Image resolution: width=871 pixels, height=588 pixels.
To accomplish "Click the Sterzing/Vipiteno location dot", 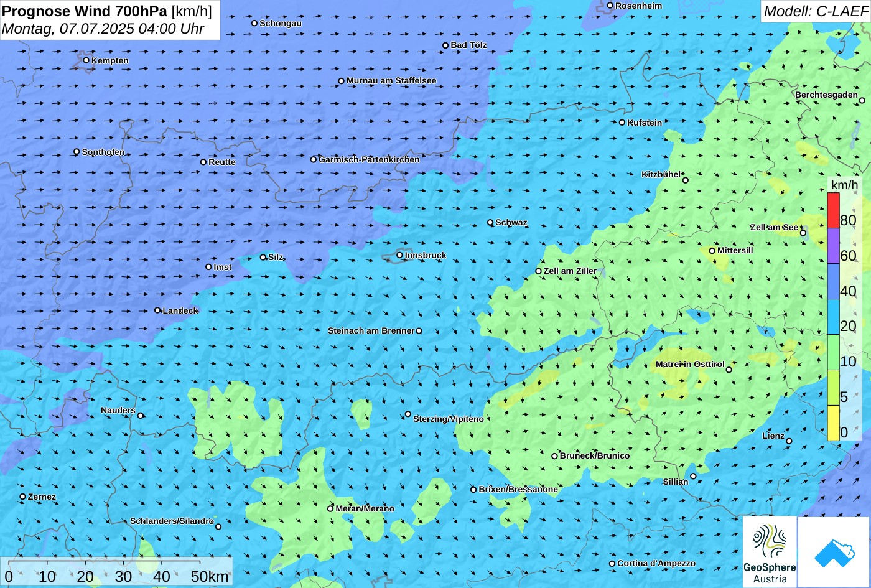I will coord(408,414).
